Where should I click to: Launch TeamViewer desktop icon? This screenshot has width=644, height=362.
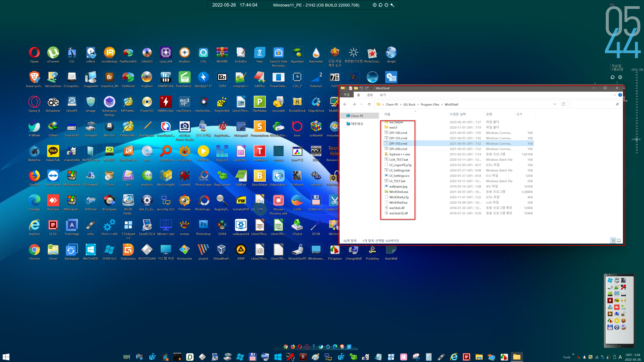[x=53, y=178]
